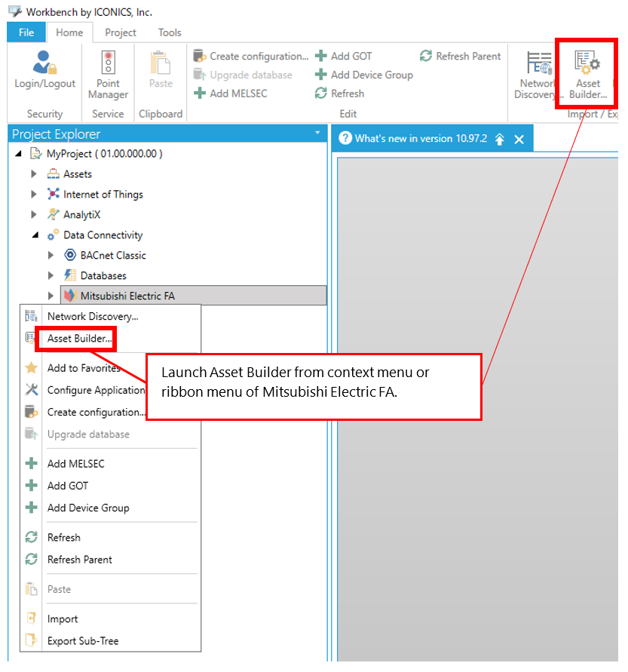Click Add MELSEC in ribbon
Viewport: 628px width, 672px height.
click(231, 94)
